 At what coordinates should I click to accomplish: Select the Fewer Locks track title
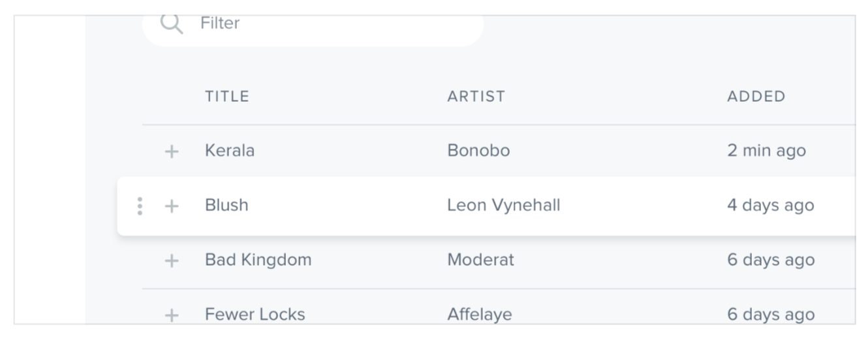coord(255,315)
